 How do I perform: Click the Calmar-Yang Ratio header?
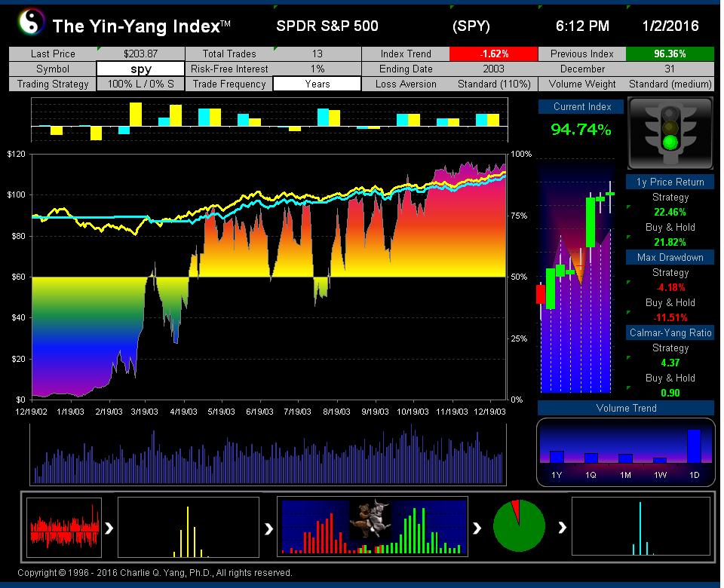coord(670,332)
